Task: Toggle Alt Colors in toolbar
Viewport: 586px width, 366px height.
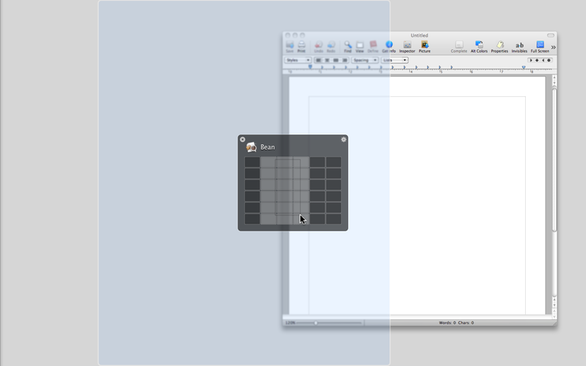Action: [x=479, y=47]
